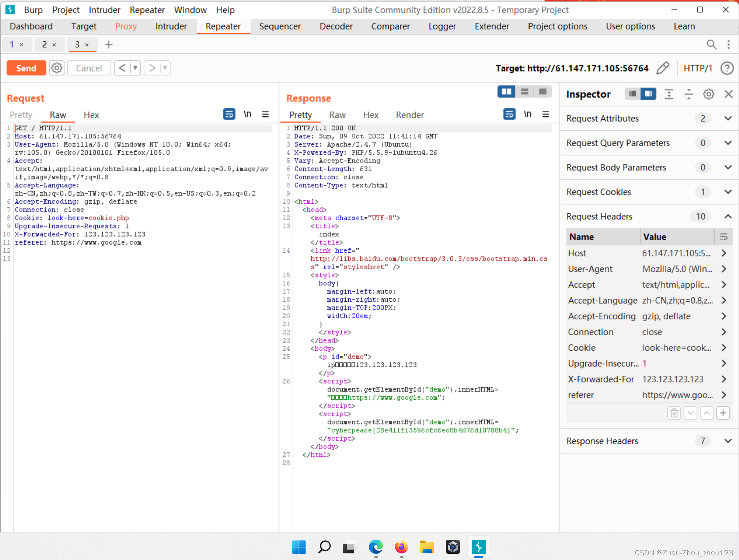Click the Cancel button
Image resolution: width=739 pixels, height=560 pixels.
tap(89, 68)
